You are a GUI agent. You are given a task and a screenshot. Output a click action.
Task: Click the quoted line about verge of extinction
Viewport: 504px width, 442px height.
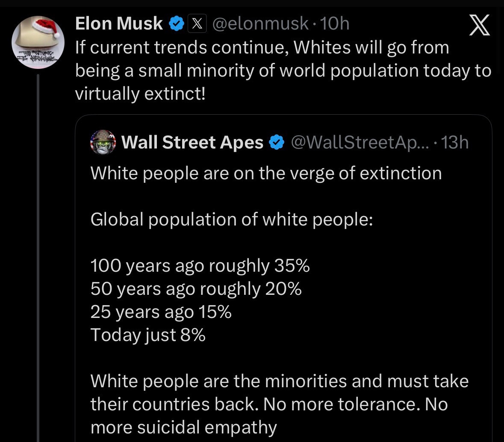[x=266, y=173]
